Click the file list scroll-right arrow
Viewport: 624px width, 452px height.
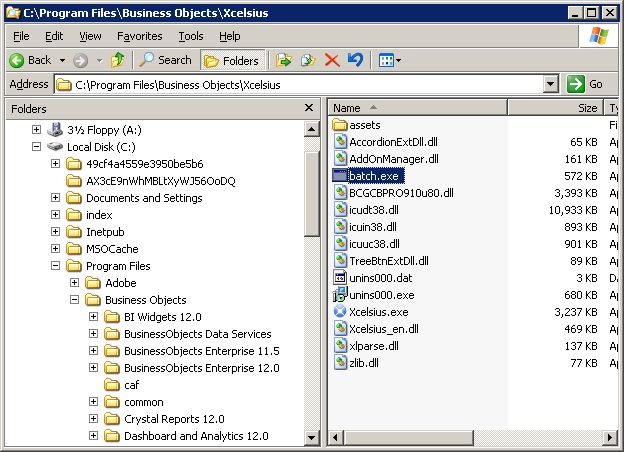pos(609,438)
